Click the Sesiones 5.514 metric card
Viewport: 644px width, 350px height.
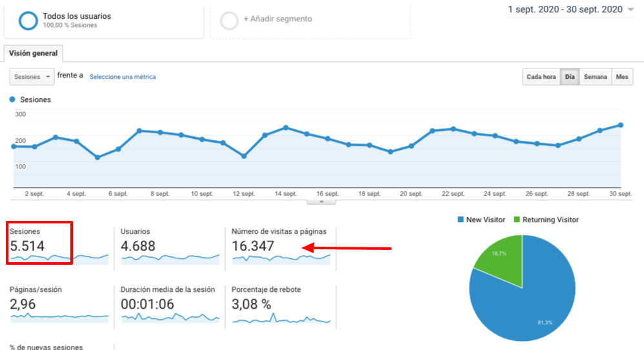[39, 243]
